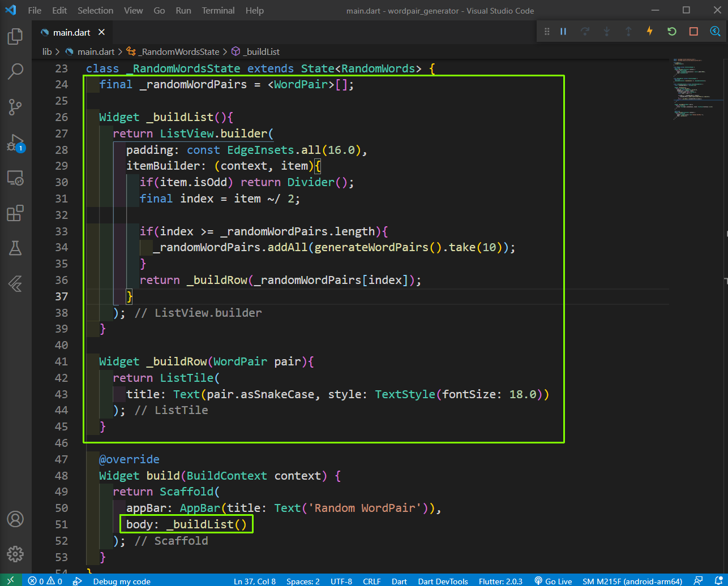Open DevTools widget inspector icon
This screenshot has width=728, height=586.
click(715, 32)
